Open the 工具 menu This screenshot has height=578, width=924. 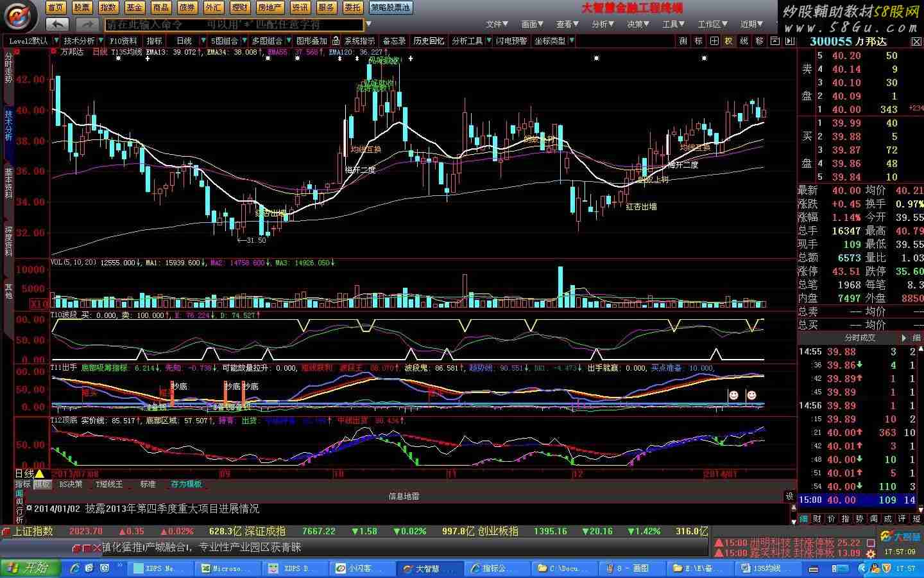[674, 24]
